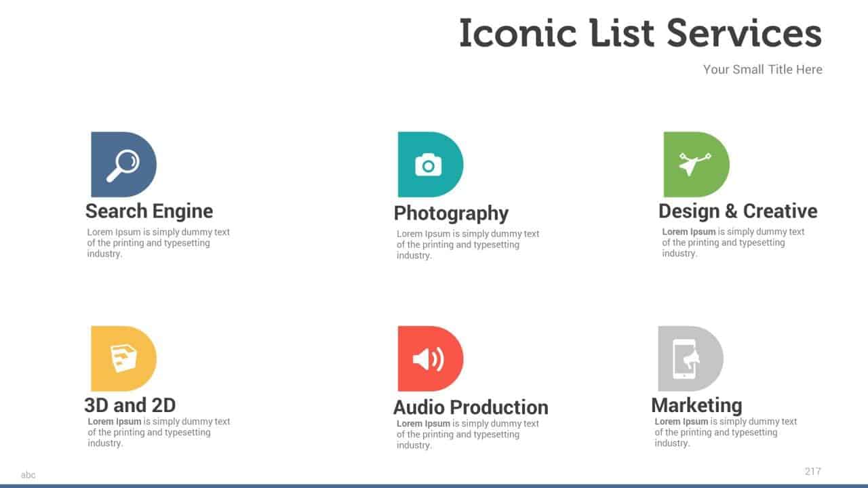This screenshot has height=488, width=868.
Task: Open the Search Engine heading
Action: pyautogui.click(x=149, y=211)
